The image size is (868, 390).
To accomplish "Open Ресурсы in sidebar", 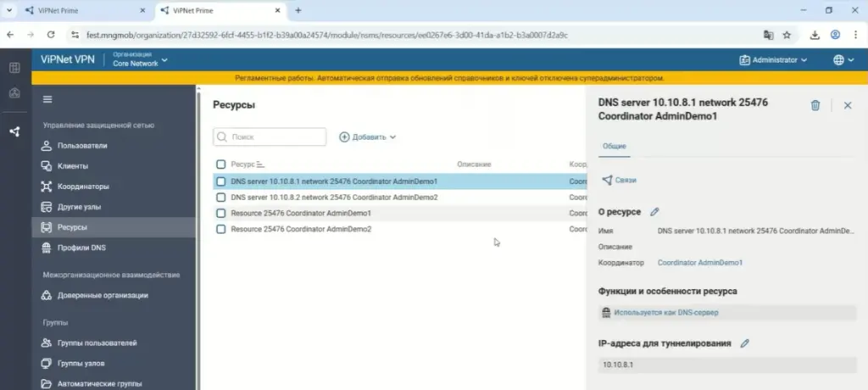I will tap(114, 227).
